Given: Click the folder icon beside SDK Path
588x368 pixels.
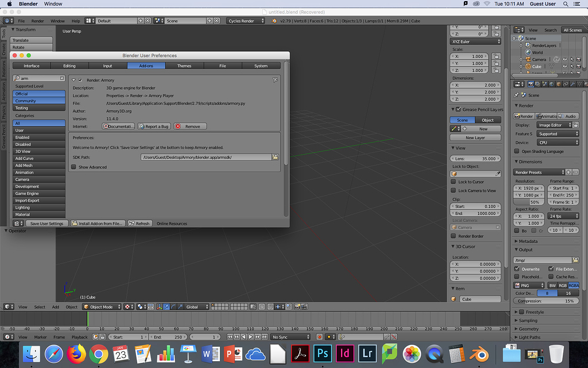Looking at the screenshot, I should click(275, 156).
